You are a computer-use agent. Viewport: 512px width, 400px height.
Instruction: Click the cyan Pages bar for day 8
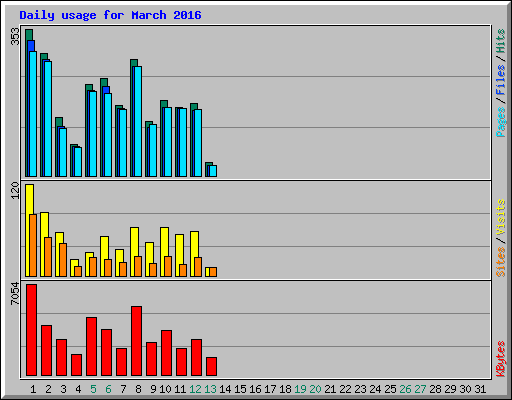click(138, 121)
